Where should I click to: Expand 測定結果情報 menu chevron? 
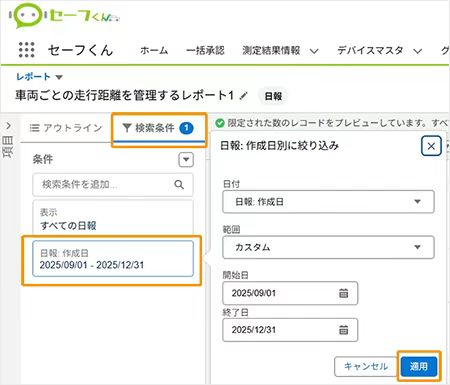[314, 51]
